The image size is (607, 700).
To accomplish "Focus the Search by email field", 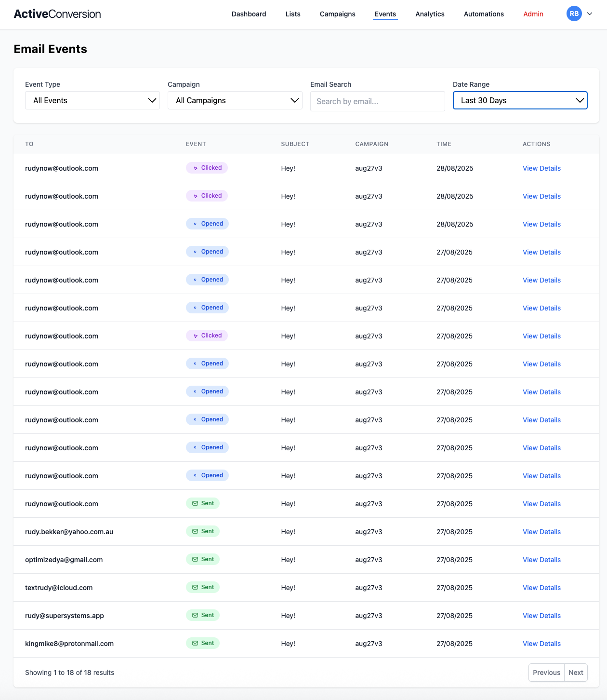I will [x=377, y=101].
